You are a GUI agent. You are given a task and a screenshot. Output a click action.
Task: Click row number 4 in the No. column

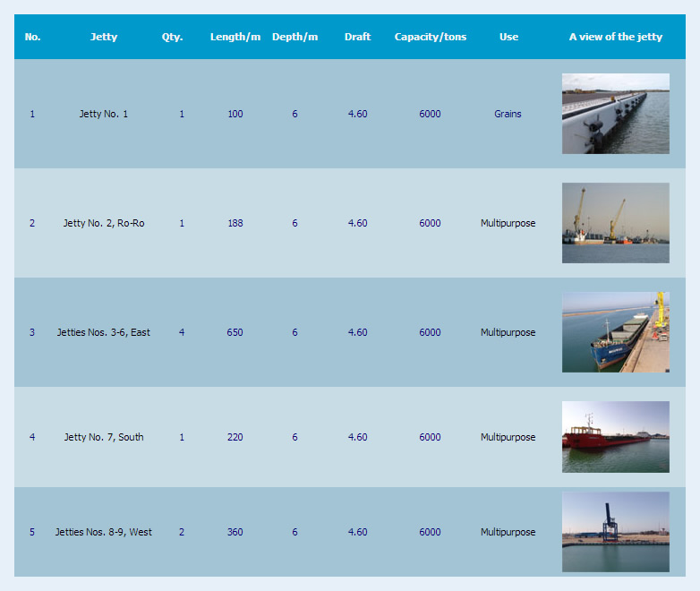click(x=32, y=437)
